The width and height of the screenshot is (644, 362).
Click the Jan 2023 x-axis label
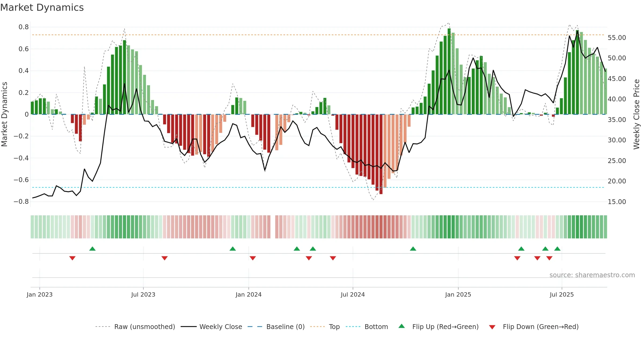click(x=40, y=294)
